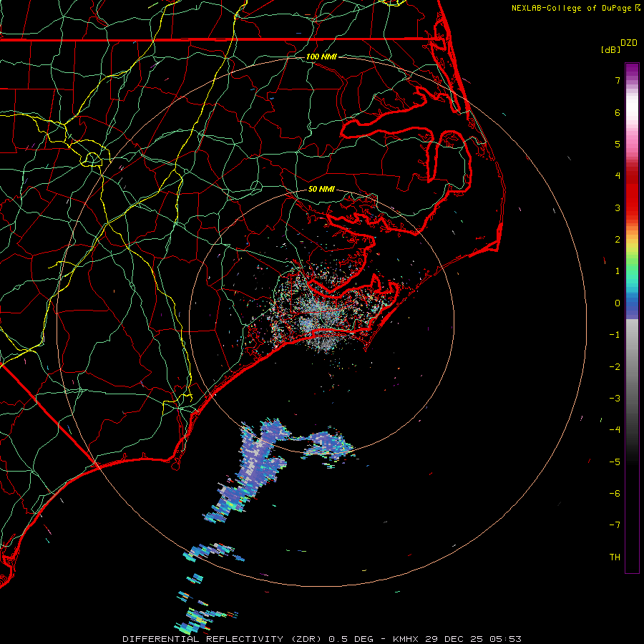Click the -7 value on the color scale

click(615, 525)
